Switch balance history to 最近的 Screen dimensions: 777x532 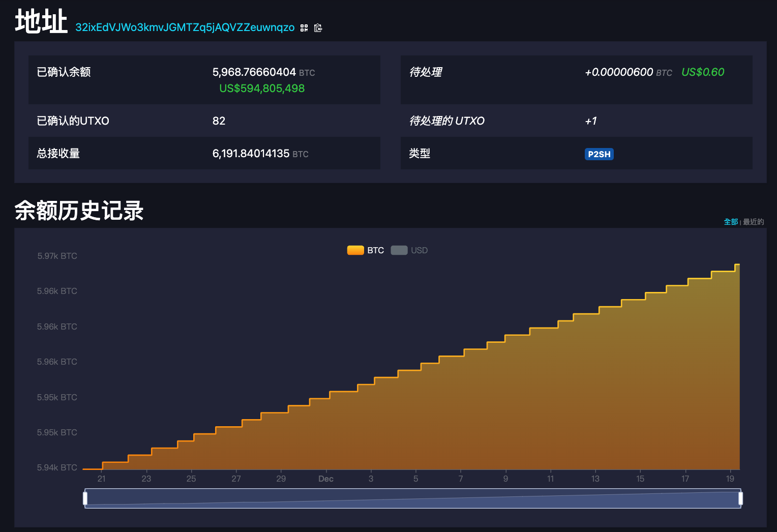[x=754, y=222]
